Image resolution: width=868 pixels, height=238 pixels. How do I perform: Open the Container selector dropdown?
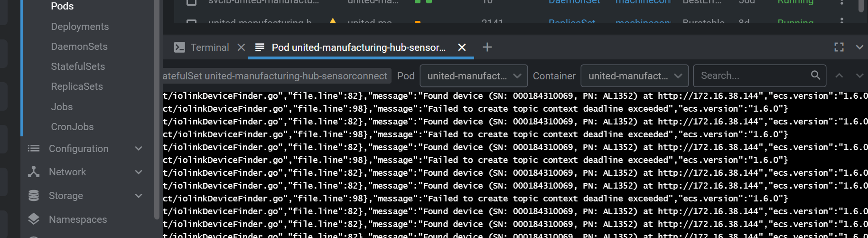point(635,76)
